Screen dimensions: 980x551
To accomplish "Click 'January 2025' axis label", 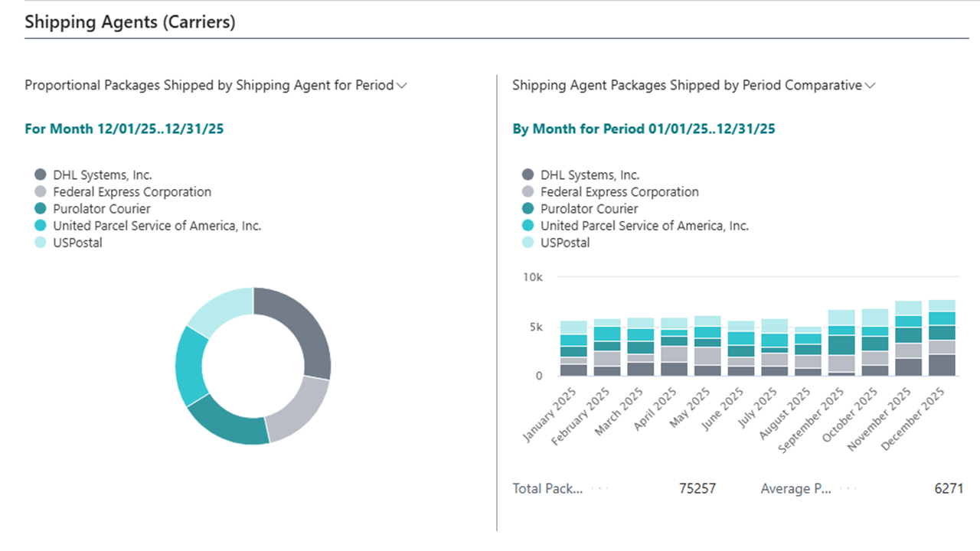I will point(550,415).
